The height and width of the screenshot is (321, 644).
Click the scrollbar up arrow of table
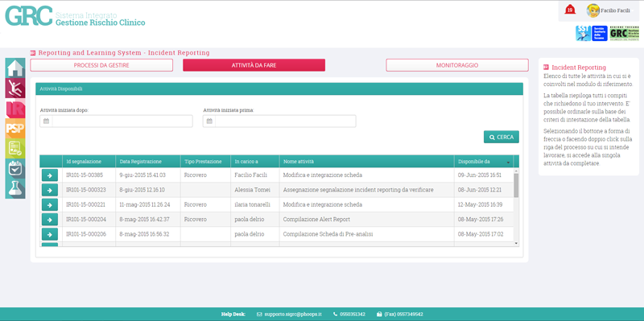coord(516,171)
